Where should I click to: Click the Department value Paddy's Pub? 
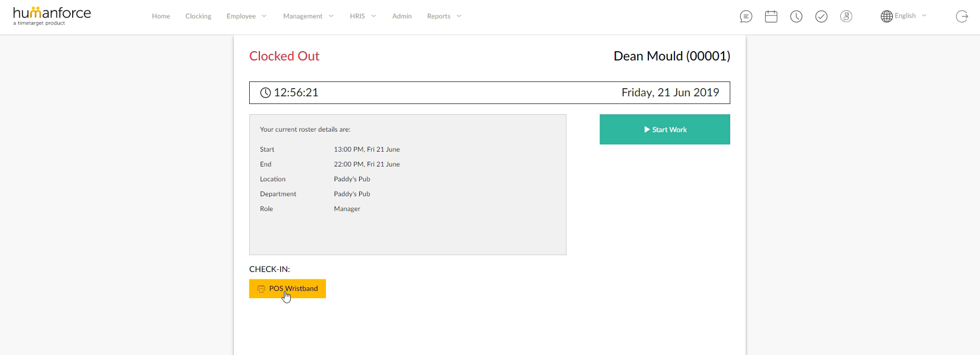pos(352,194)
